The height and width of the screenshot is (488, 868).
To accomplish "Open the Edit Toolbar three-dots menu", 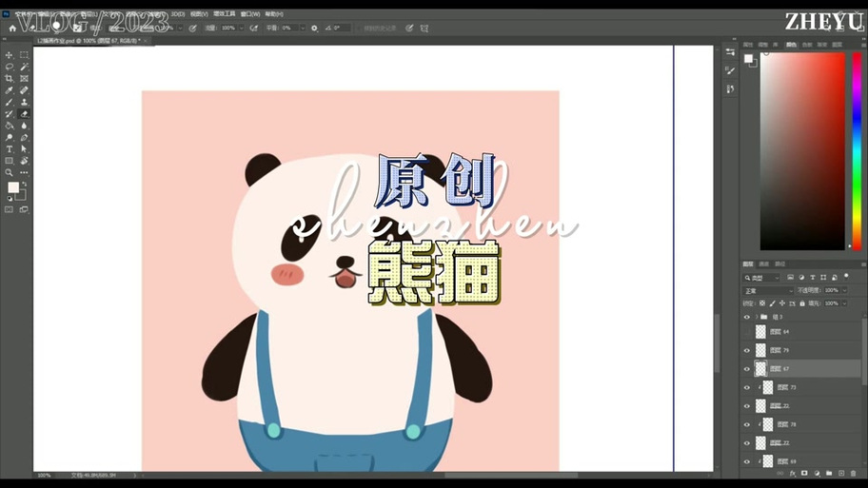I will (x=24, y=172).
